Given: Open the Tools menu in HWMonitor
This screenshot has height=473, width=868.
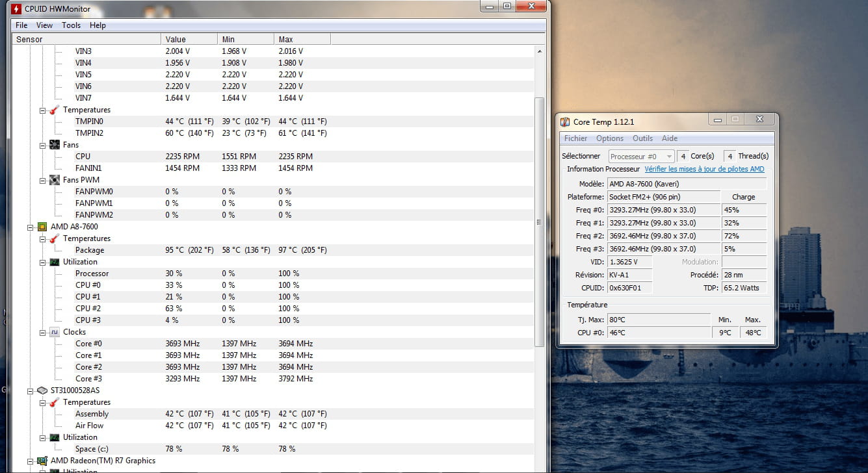Looking at the screenshot, I should (x=72, y=25).
